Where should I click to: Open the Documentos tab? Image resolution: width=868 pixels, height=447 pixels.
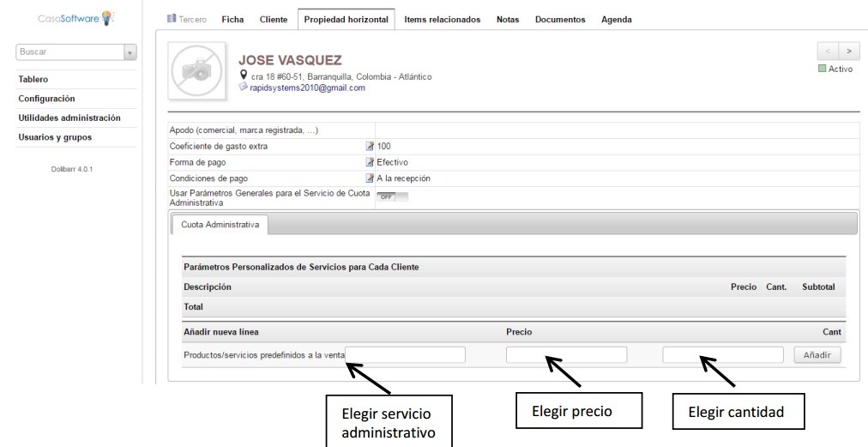coord(560,20)
